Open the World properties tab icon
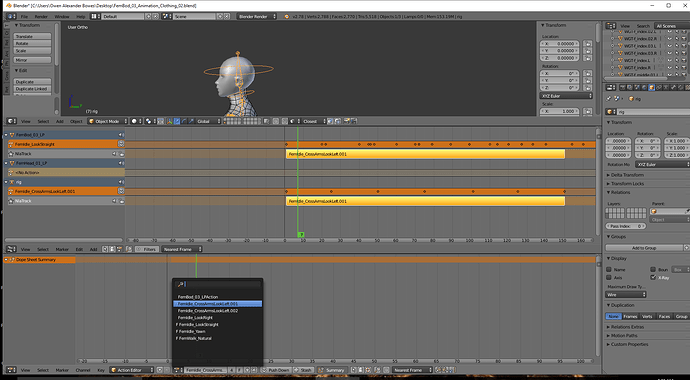The image size is (690, 380). [x=644, y=88]
